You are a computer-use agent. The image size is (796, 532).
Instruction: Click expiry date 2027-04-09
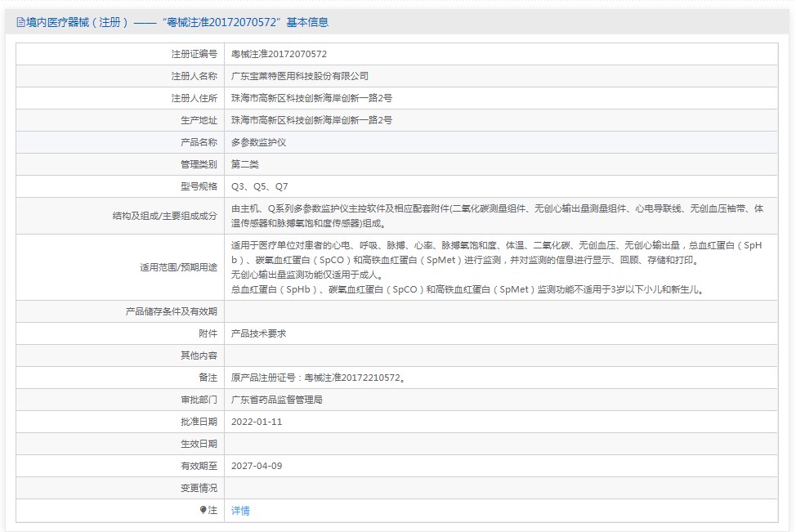(x=257, y=466)
